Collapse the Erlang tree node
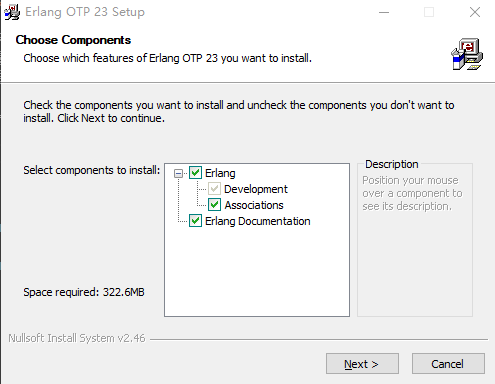495x384 pixels. [179, 173]
